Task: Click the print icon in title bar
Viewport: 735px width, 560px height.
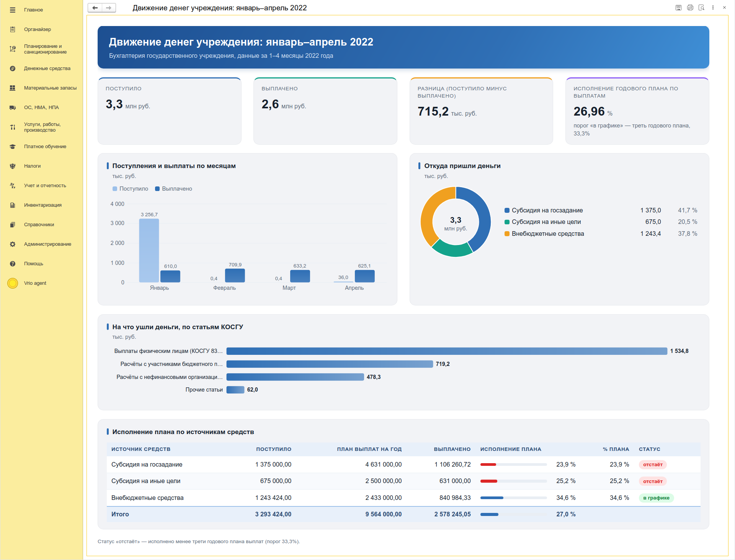Action: (x=690, y=8)
